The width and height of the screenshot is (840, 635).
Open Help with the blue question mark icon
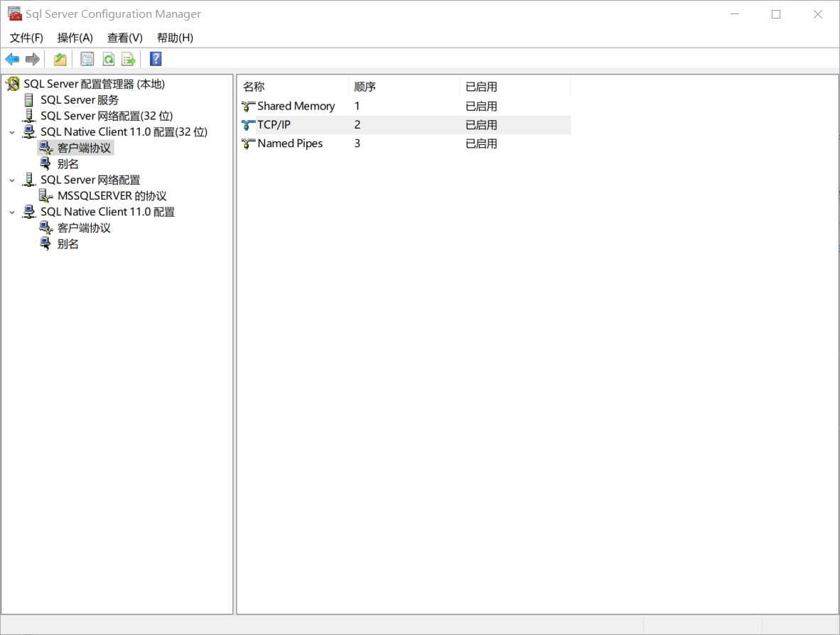[x=156, y=59]
